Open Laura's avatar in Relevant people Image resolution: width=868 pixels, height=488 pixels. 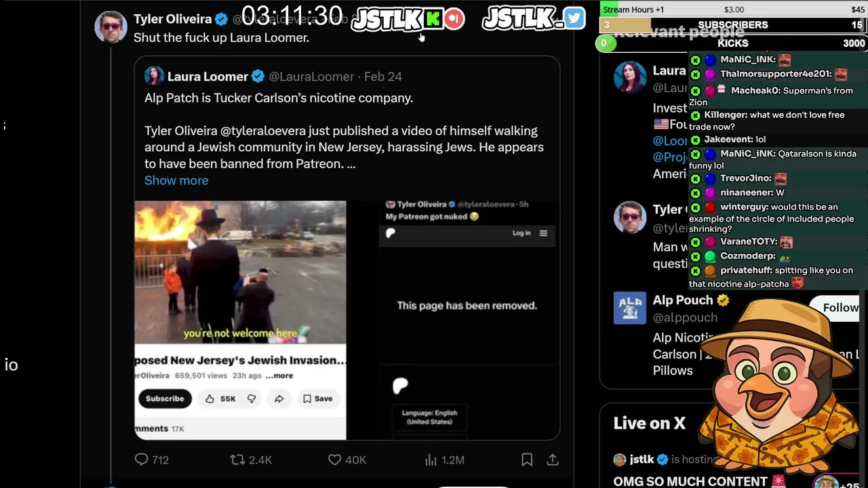(x=630, y=77)
